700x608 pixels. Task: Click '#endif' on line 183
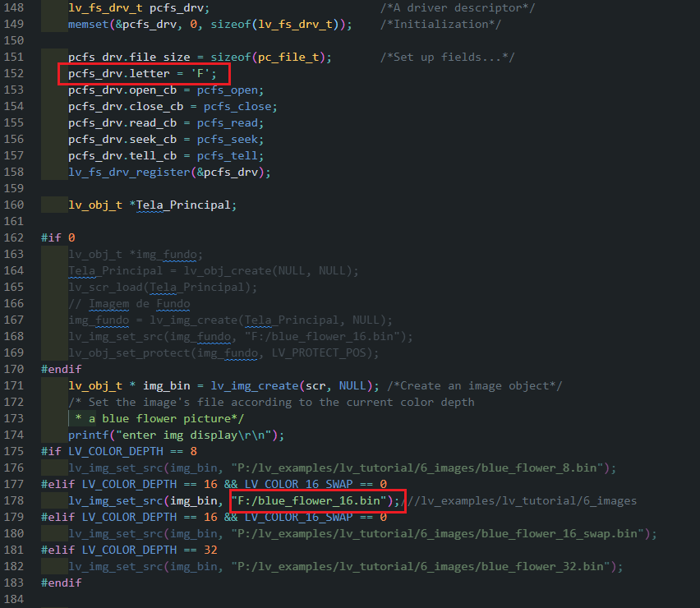(61, 583)
